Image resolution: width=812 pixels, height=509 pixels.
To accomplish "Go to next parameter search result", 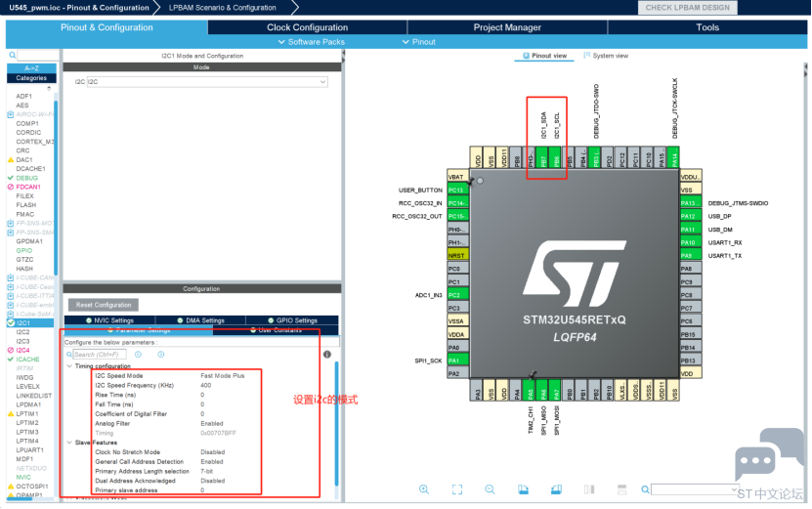I will click(x=161, y=355).
